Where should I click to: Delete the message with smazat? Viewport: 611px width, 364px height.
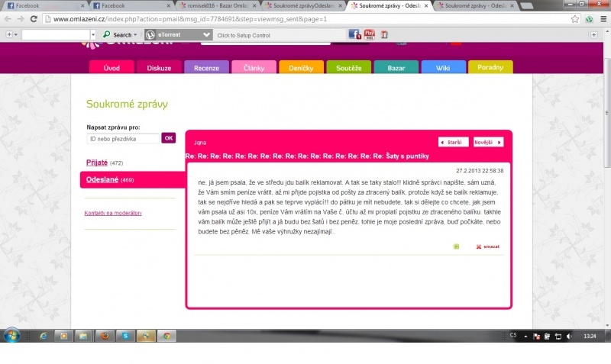[x=487, y=246]
